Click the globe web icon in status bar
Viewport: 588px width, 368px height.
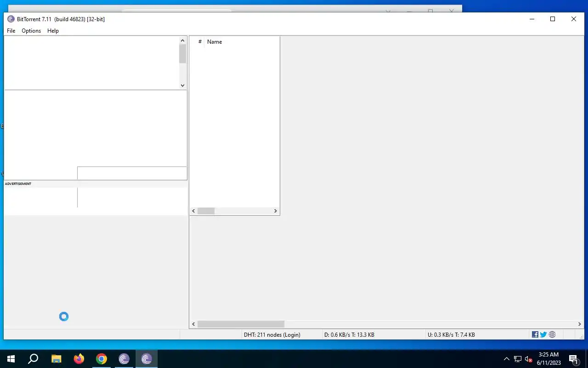pos(552,334)
